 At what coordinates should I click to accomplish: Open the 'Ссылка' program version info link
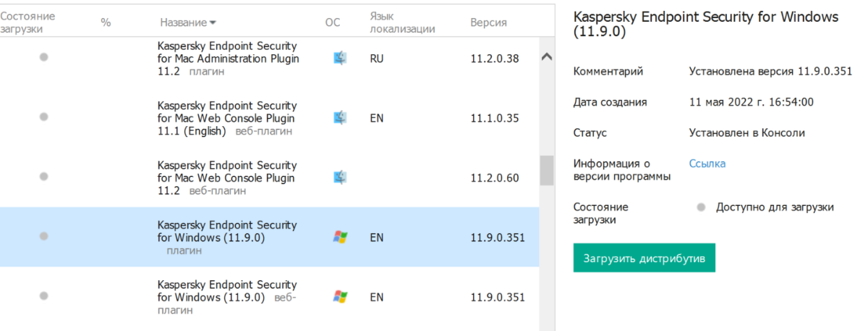pos(707,164)
